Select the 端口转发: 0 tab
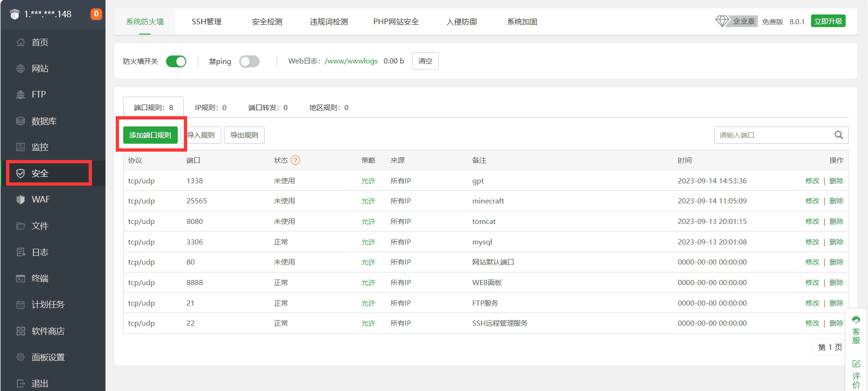Screen dimensions: 868x391 point(268,107)
